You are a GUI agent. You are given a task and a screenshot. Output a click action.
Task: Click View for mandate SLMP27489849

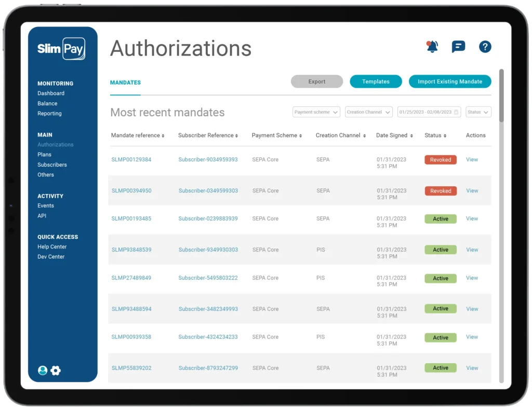(x=472, y=278)
